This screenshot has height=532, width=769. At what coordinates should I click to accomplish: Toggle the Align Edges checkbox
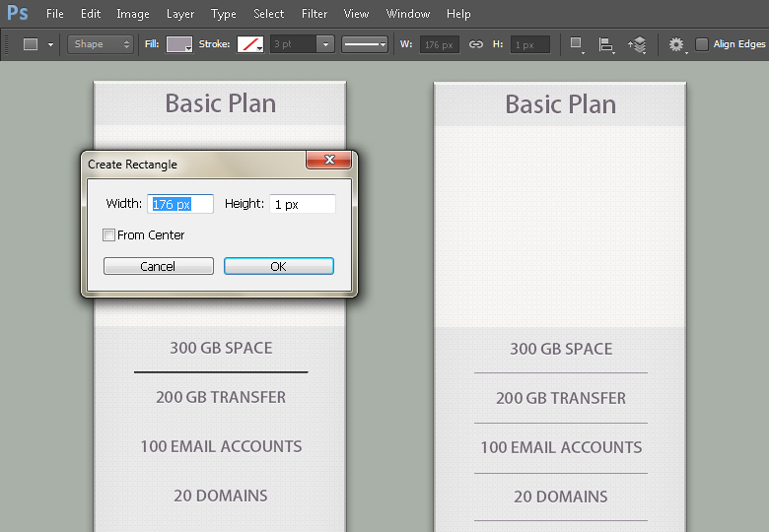[x=702, y=44]
